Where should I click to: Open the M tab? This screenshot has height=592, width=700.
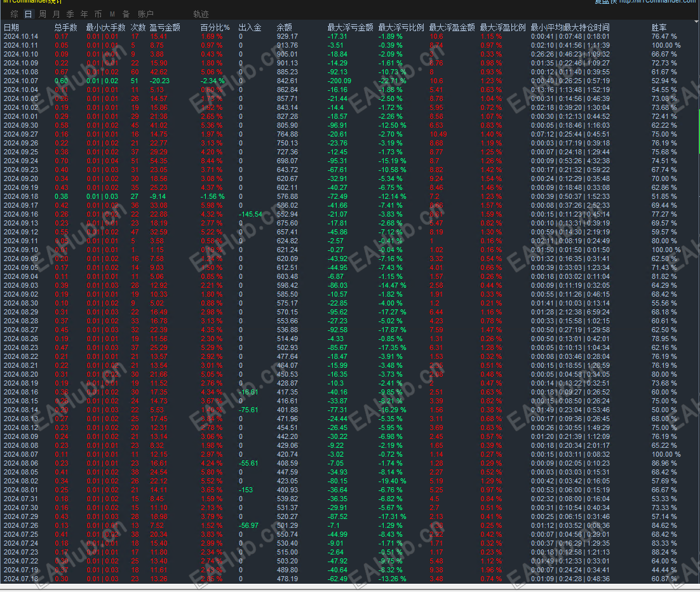[112, 14]
